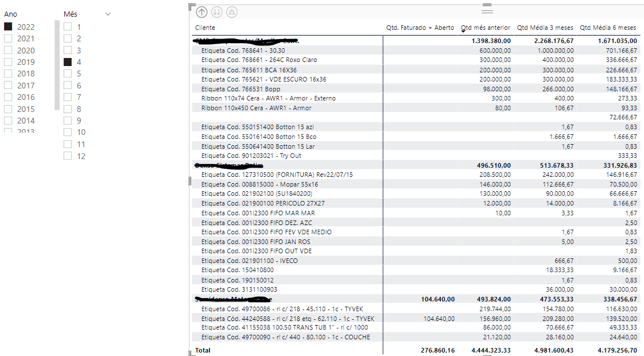Select row Etiqueta Cod. 550151400 Botton 15 azl
The width and height of the screenshot is (644, 356).
pos(415,127)
